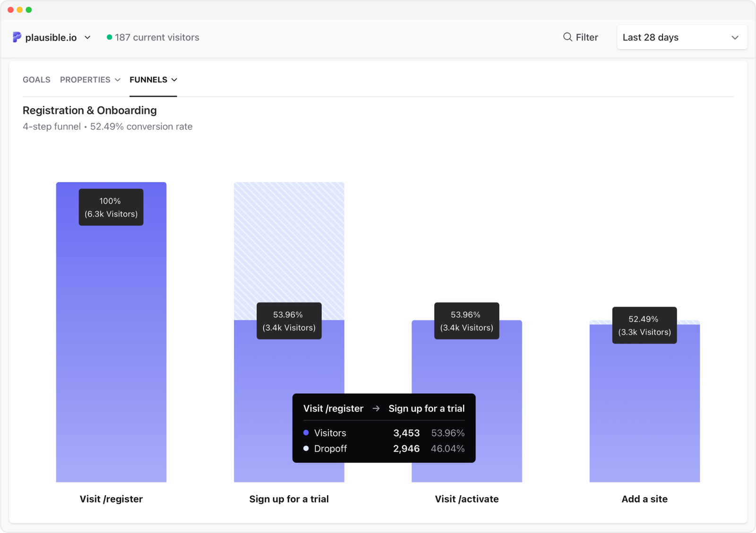Click the green maximize window button
Viewport: 756px width, 533px height.
[x=29, y=10]
